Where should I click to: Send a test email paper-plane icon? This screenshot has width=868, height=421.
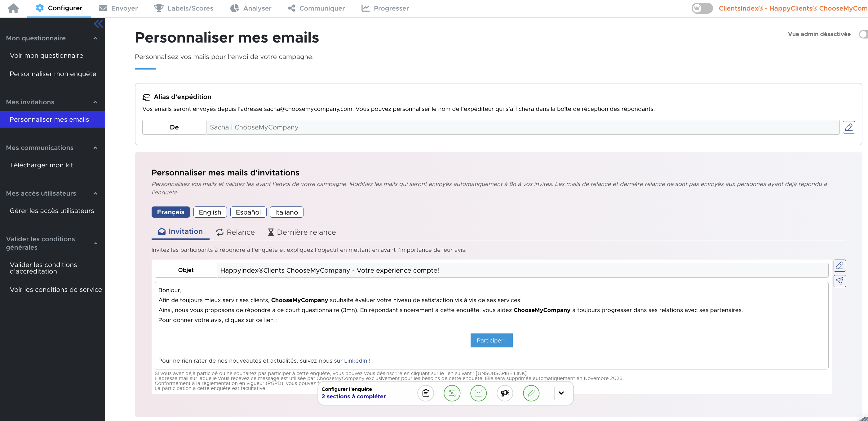click(x=839, y=281)
